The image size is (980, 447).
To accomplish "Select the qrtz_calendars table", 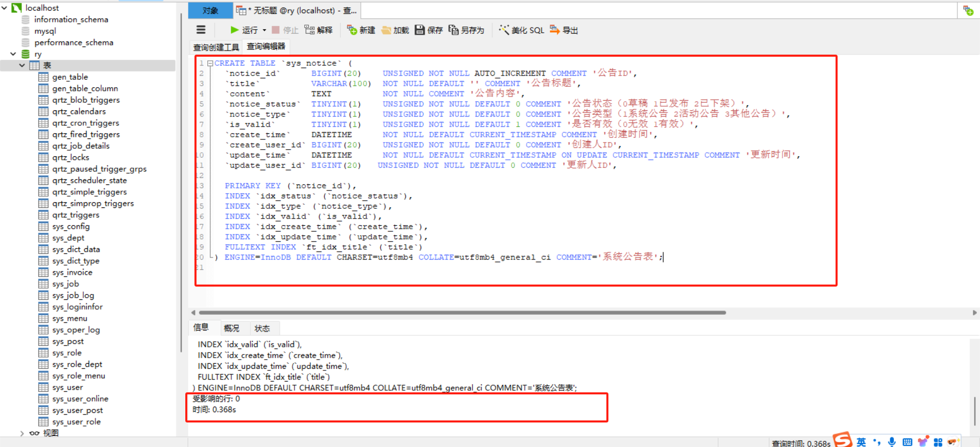I will (79, 111).
